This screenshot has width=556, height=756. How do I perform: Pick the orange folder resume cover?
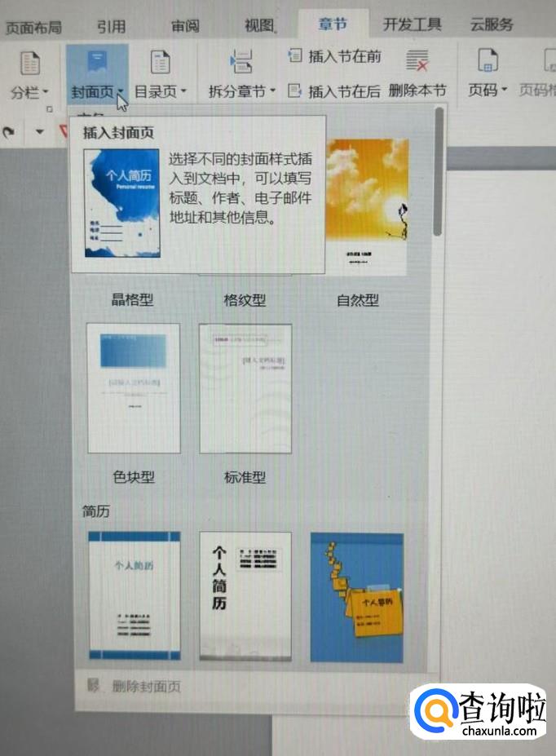point(357,597)
